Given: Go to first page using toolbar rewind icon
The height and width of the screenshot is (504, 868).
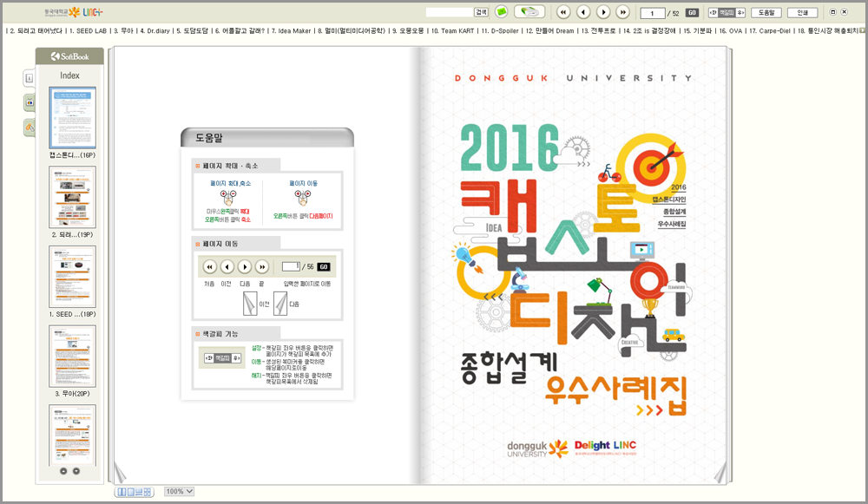Looking at the screenshot, I should pyautogui.click(x=563, y=12).
